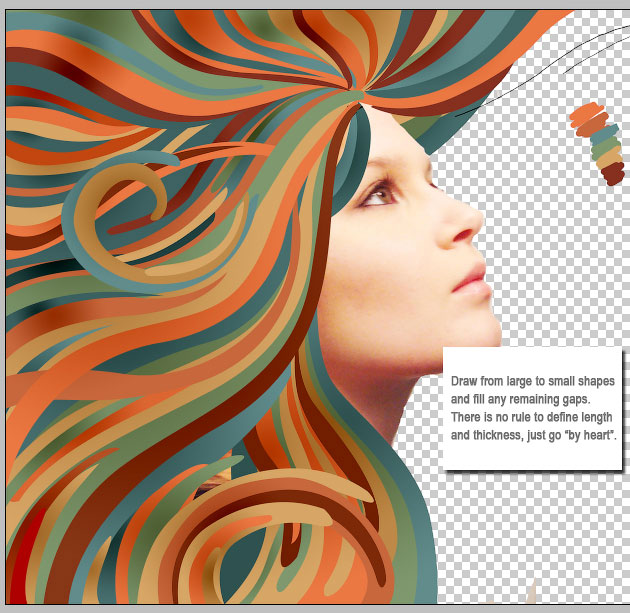Pick the burnt sienna palette swatch

(x=593, y=126)
